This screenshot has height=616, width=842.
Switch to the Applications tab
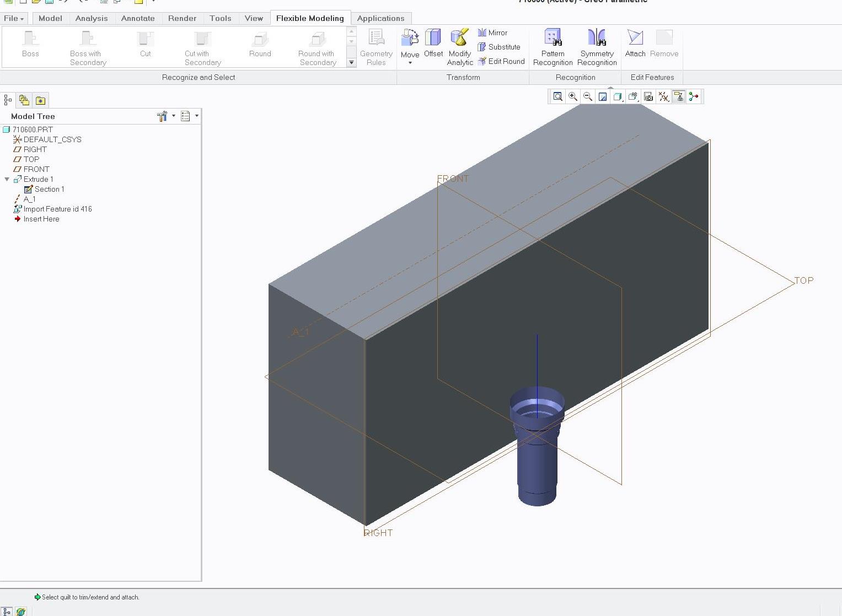380,18
